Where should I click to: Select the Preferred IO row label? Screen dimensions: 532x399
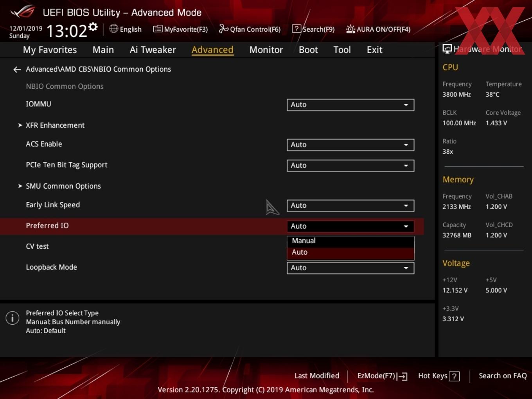[47, 226]
